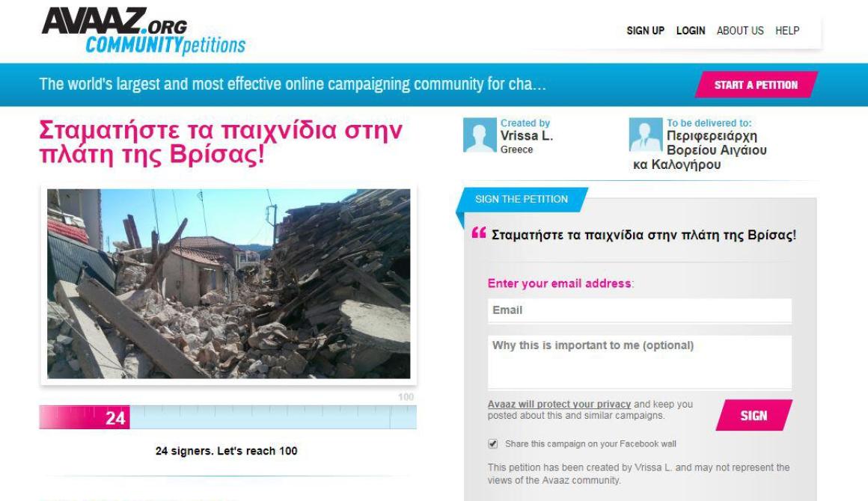Image resolution: width=868 pixels, height=501 pixels.
Task: Click the Why this is important textbox
Action: click(x=639, y=362)
